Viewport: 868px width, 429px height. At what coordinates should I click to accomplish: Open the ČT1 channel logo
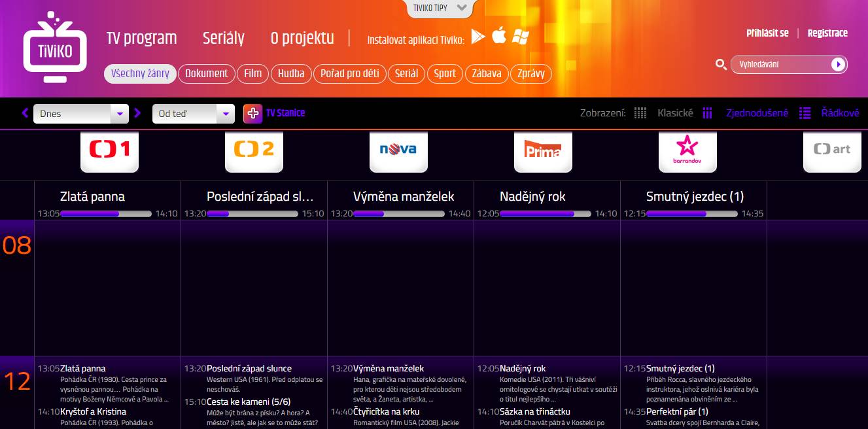coord(109,151)
